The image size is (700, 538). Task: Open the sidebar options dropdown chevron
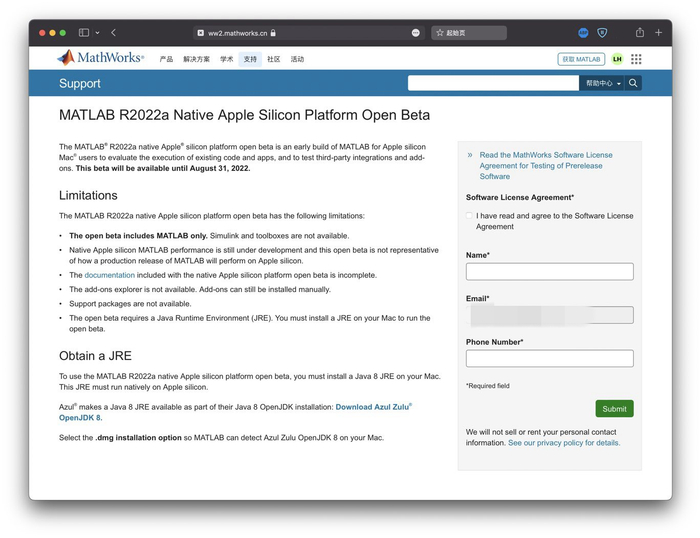[97, 33]
